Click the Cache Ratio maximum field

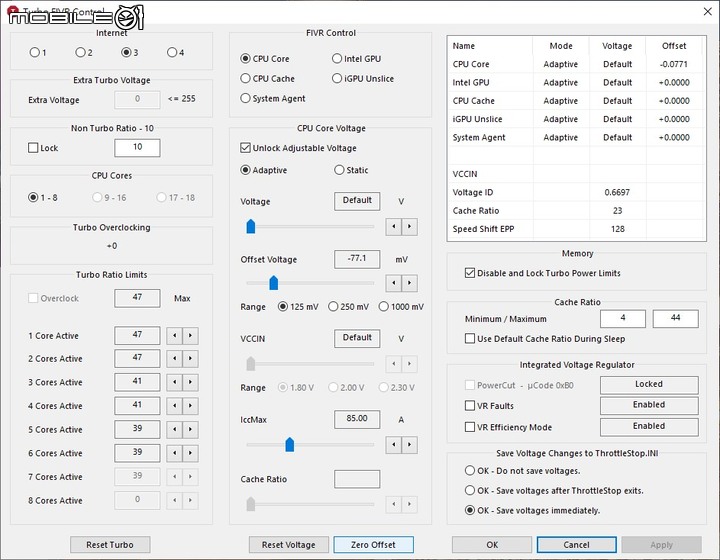pyautogui.click(x=675, y=318)
